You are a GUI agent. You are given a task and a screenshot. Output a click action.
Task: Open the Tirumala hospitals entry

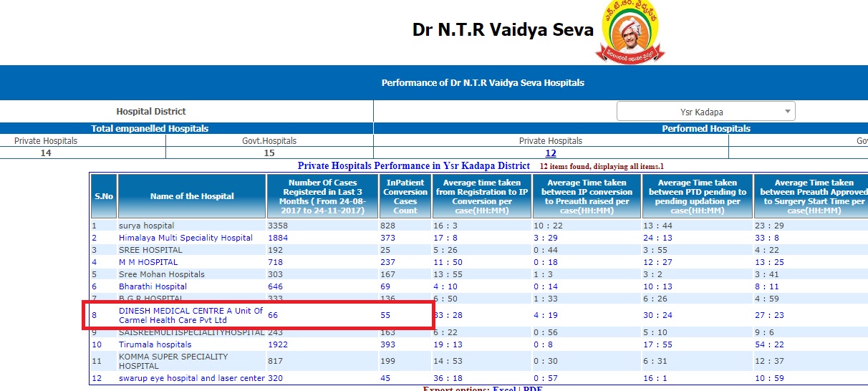tap(155, 344)
